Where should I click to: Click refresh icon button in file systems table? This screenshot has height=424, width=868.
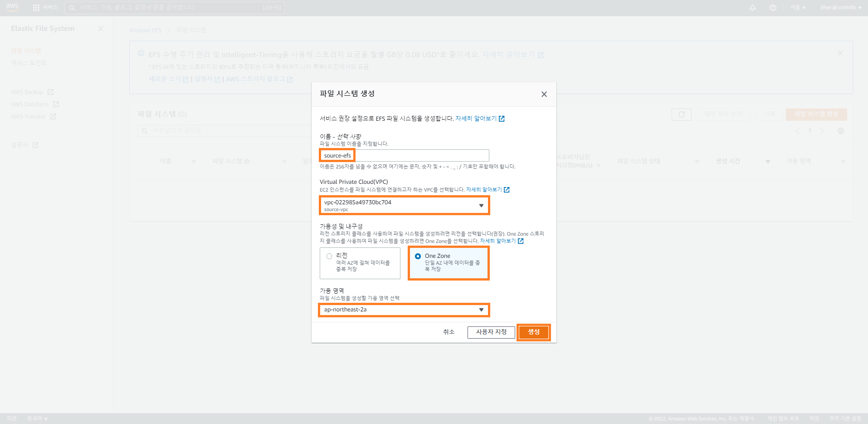682,114
